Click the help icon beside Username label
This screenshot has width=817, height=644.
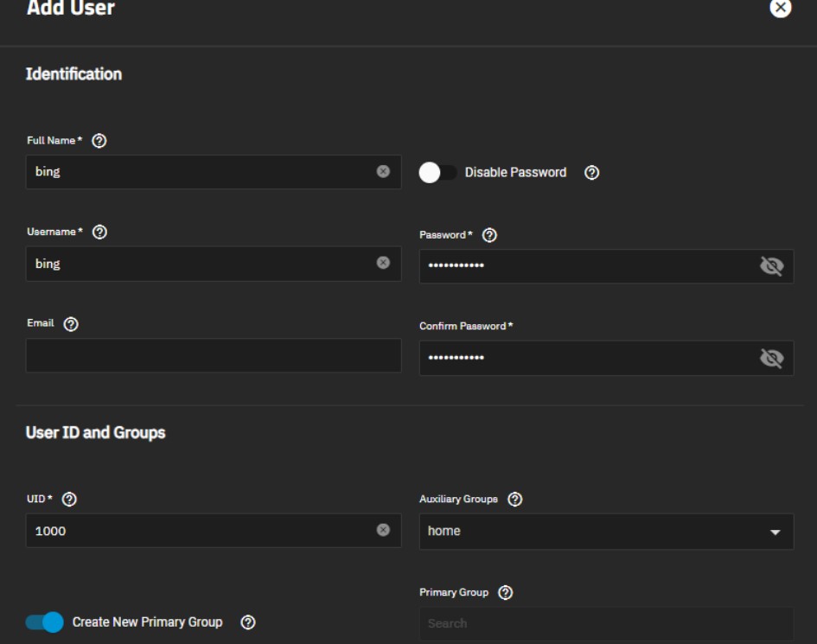click(99, 233)
